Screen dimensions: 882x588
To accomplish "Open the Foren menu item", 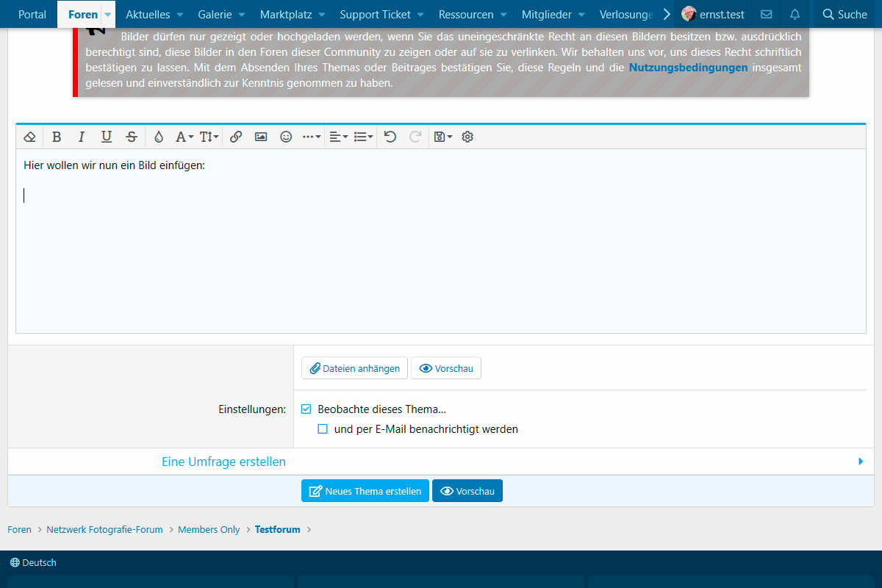I will [x=83, y=14].
